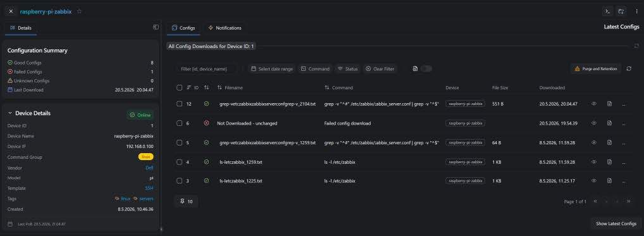The width and height of the screenshot is (644, 236).
Task: Click the red failed status icon on row 6
Action: point(206,123)
